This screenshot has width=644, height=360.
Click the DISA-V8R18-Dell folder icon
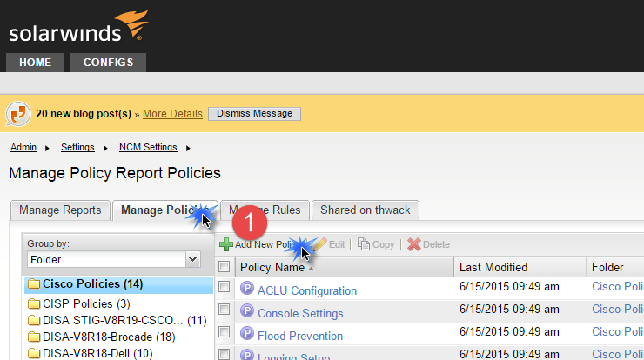(x=34, y=353)
